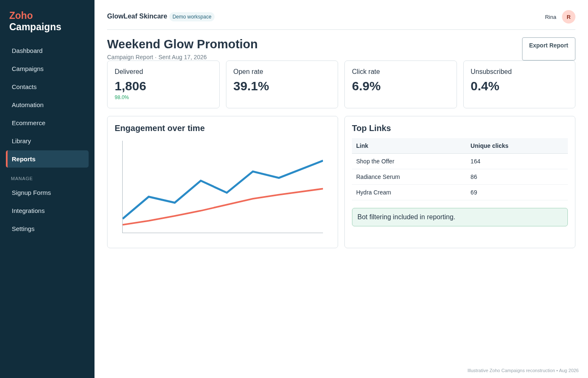This screenshot has height=378, width=588.
Task: Open Library in sidebar
Action: coord(47,141)
